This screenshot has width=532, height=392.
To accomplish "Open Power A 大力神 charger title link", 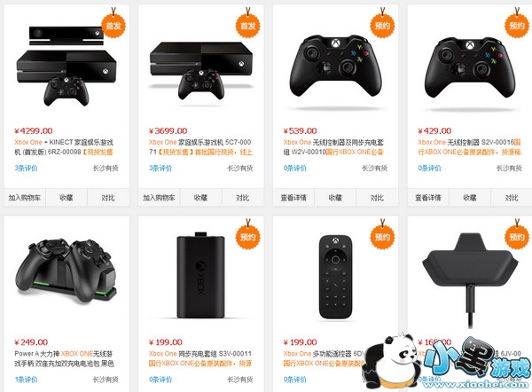I will [64, 358].
